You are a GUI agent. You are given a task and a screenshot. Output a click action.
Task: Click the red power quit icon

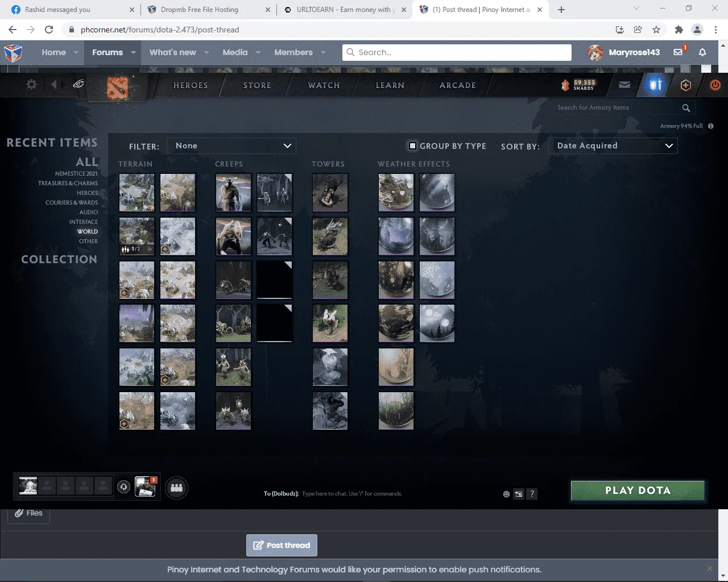pos(715,85)
